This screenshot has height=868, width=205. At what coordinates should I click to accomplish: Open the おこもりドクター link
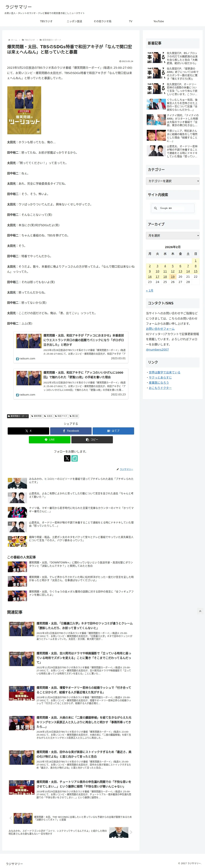click(160, 388)
